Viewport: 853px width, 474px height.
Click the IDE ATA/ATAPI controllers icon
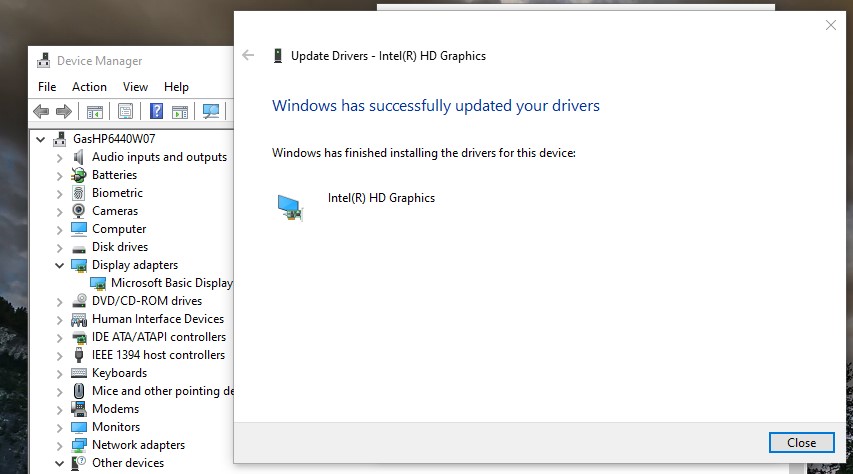point(79,337)
